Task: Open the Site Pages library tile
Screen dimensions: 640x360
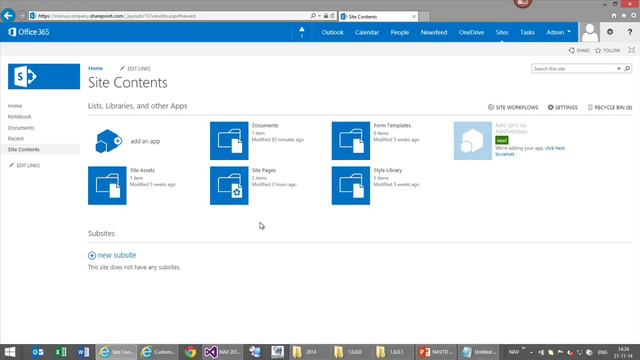Action: (x=229, y=185)
